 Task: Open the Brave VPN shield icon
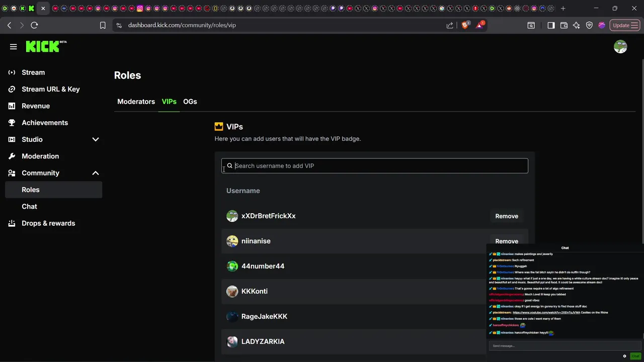point(589,25)
